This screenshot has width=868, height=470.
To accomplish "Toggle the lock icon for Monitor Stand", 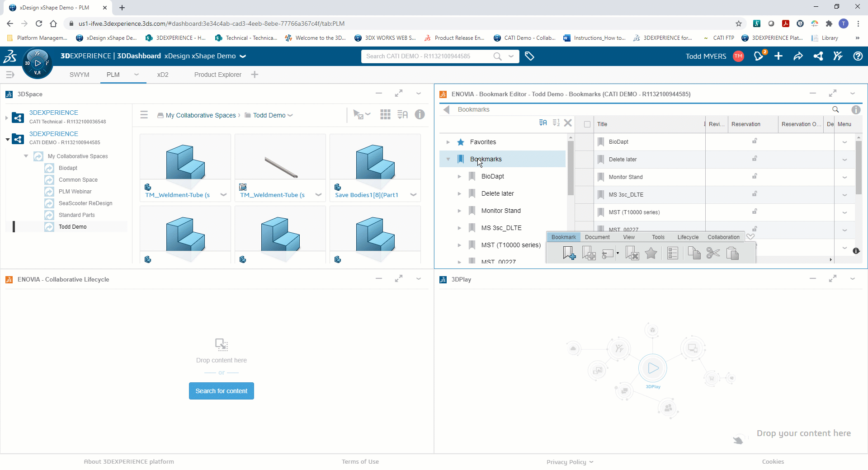I will tap(755, 177).
